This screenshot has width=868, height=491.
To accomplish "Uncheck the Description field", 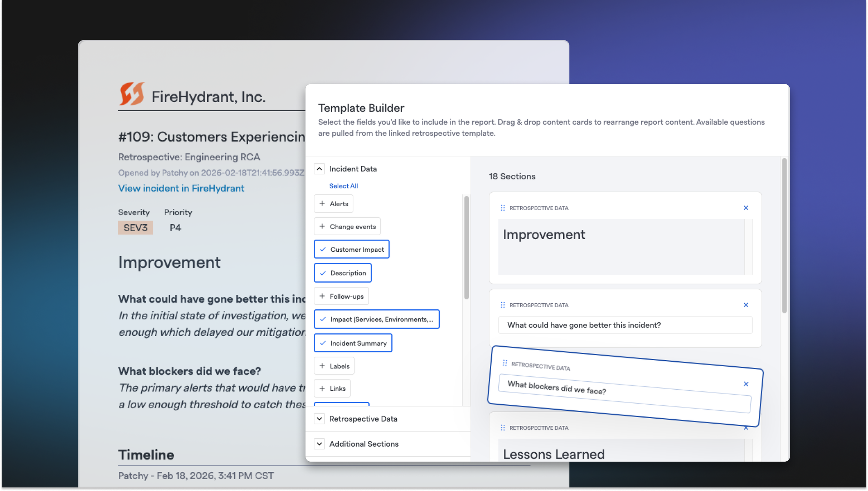I will (x=342, y=273).
